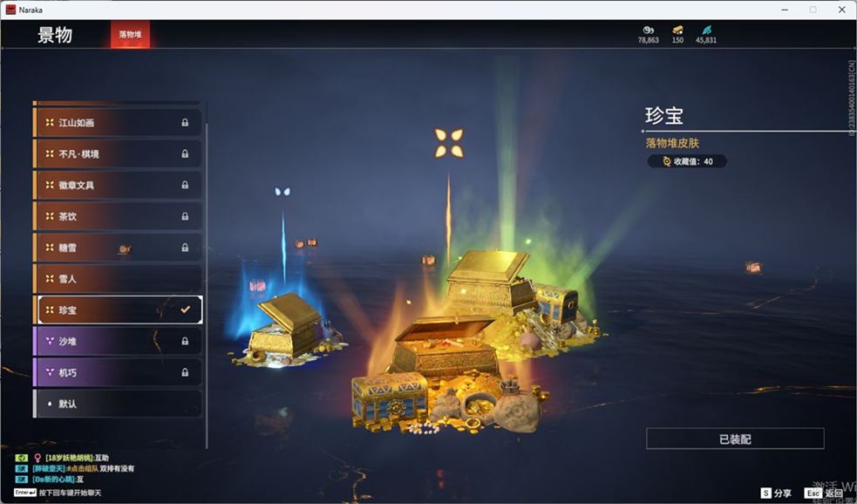The height and width of the screenshot is (504, 857).
Task: Select the 雪人 skin row
Action: (118, 279)
